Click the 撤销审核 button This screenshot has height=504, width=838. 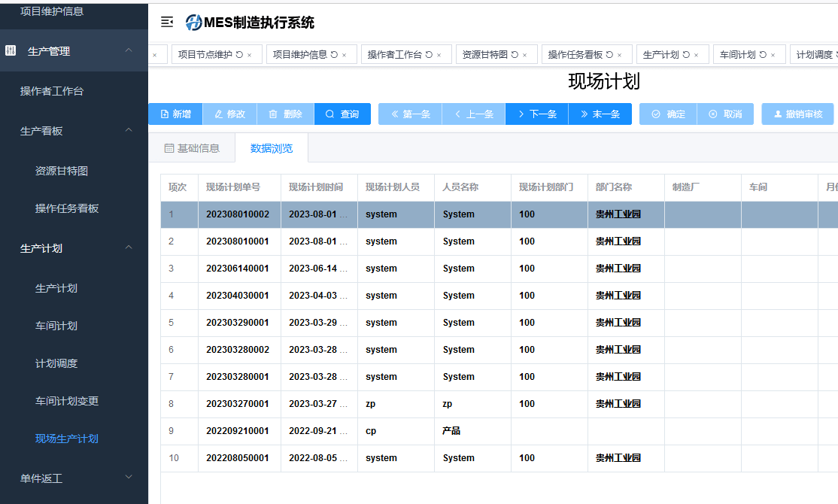(797, 114)
